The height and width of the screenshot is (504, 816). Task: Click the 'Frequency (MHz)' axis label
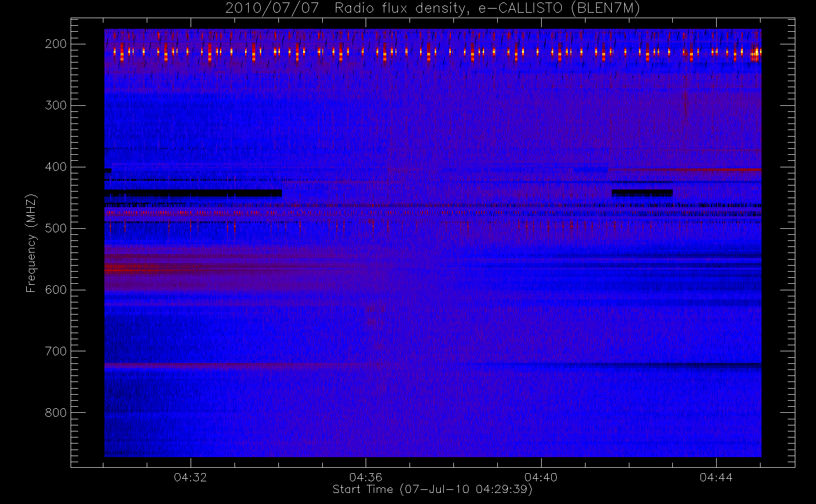(31, 243)
